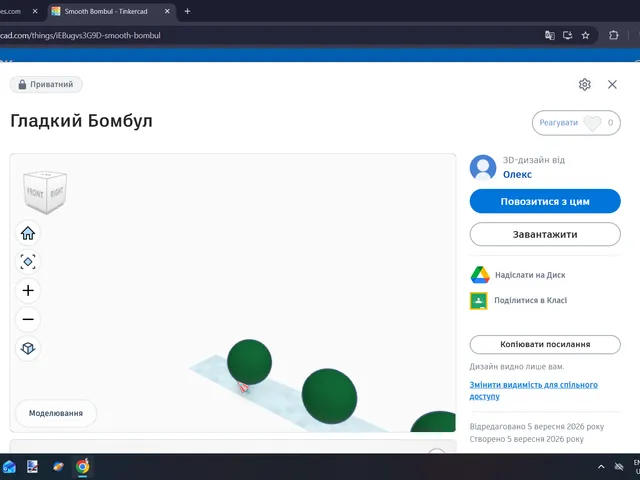Open the browser extensions icon
This screenshot has height=480, width=640.
pos(613,36)
